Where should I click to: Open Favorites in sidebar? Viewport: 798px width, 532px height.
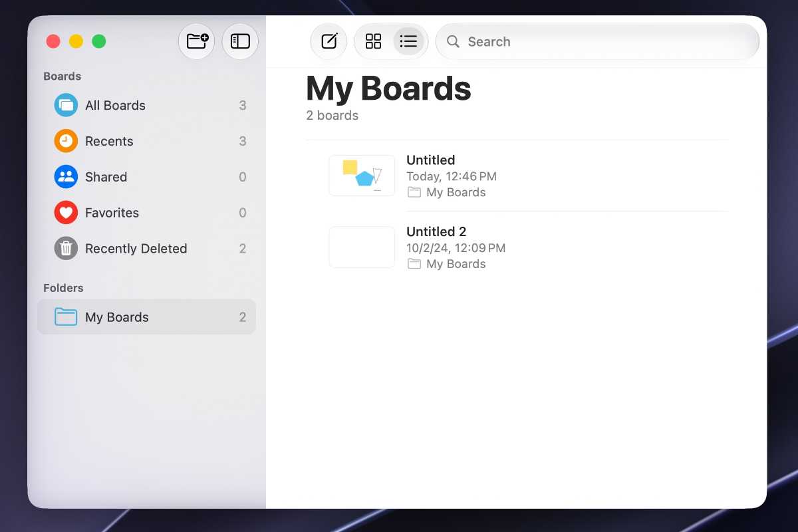146,213
